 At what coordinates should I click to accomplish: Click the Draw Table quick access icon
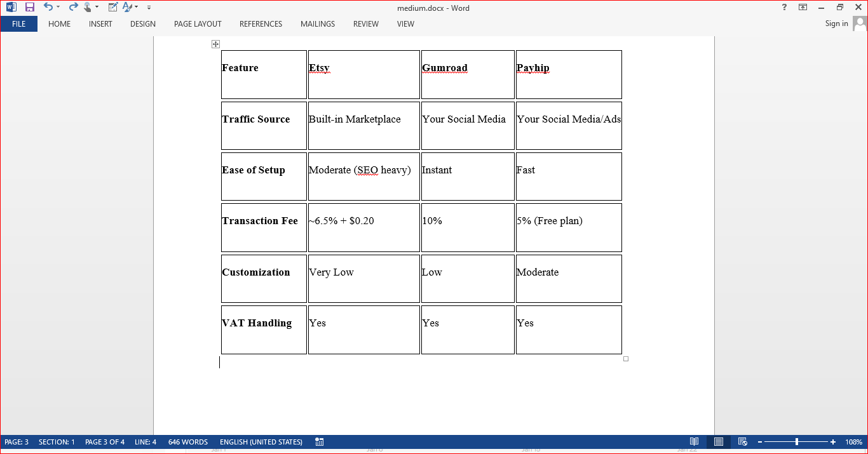click(112, 7)
